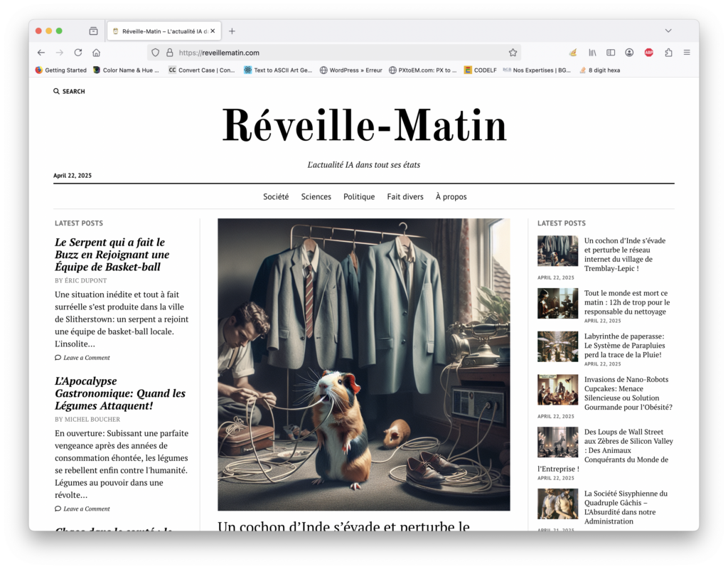
Task: Open the Sciences menu item
Action: [316, 196]
